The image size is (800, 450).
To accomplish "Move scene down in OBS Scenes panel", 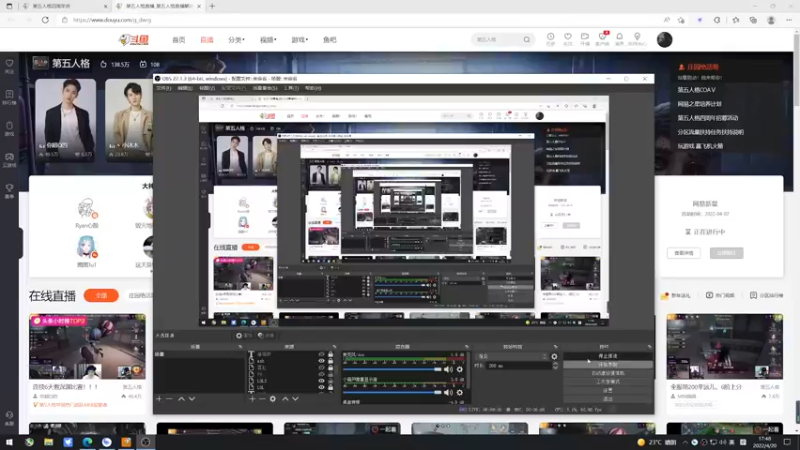I will (x=192, y=398).
